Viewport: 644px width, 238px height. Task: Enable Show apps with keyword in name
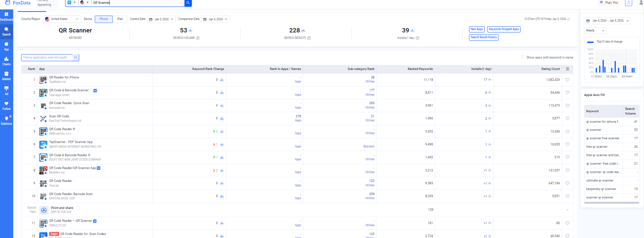pos(523,57)
